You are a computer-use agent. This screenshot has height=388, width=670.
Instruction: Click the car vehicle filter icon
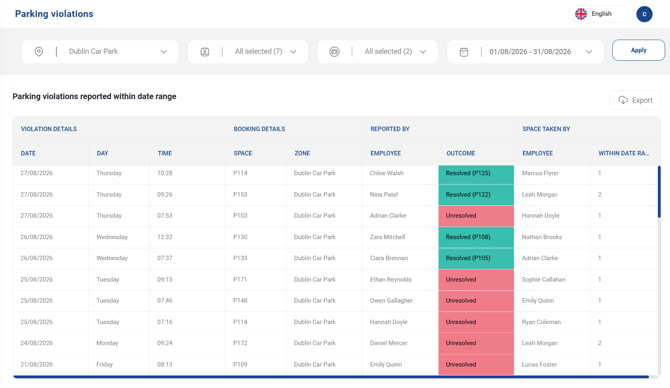(335, 52)
